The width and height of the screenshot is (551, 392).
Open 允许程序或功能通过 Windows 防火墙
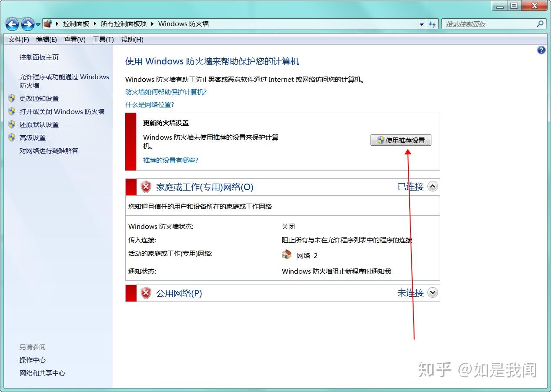tap(64, 81)
